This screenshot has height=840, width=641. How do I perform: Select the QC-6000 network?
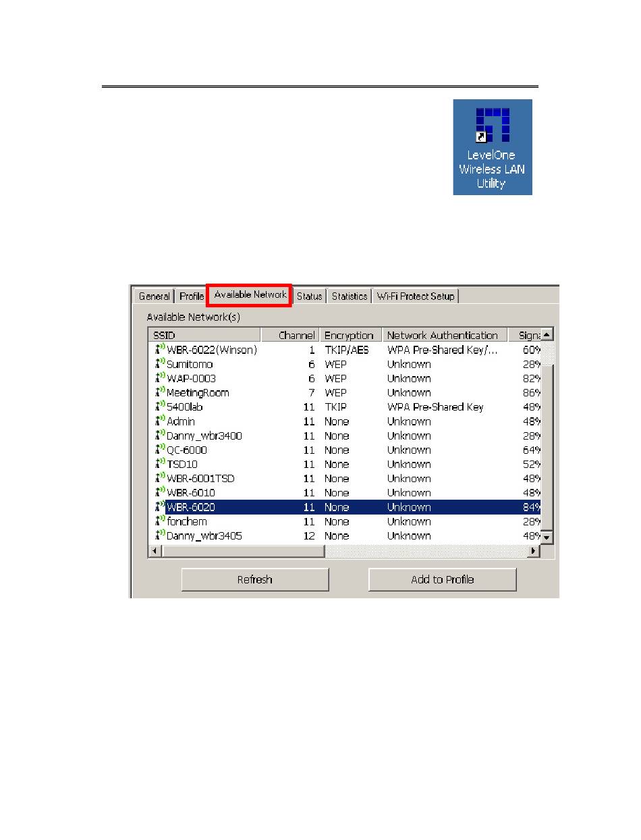click(x=187, y=450)
